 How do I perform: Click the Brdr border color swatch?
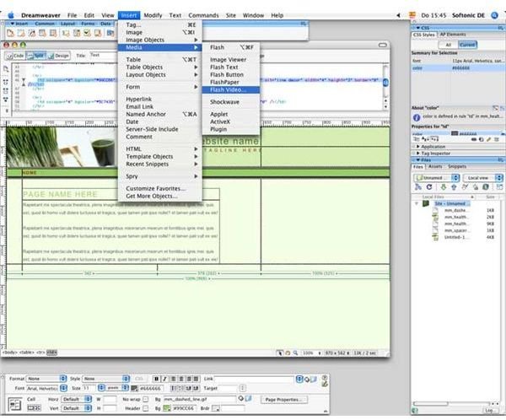[x=215, y=408]
